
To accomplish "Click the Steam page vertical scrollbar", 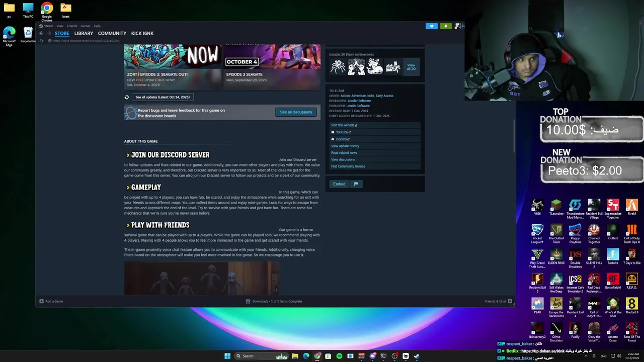I will (514, 136).
